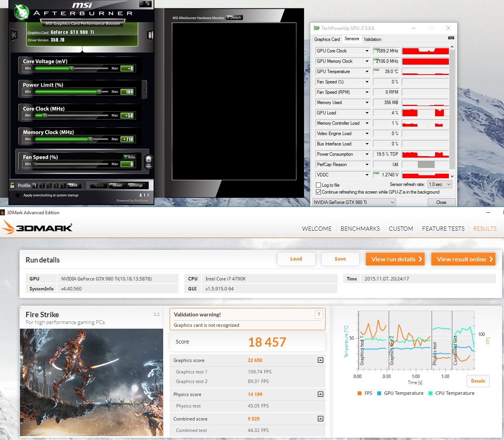504x440 pixels.
Task: Go to 3DMark CUSTOM tab
Action: pyautogui.click(x=401, y=229)
